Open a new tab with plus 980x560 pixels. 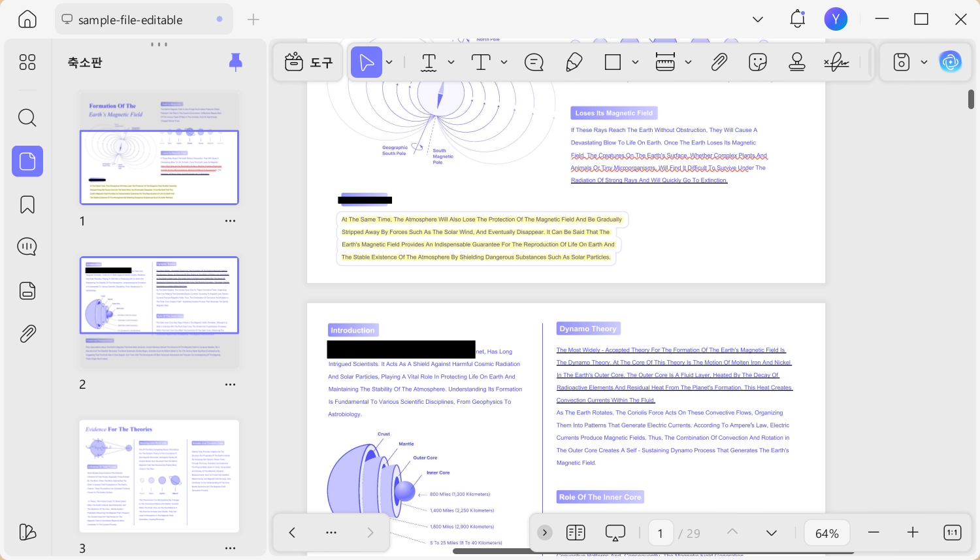(x=253, y=20)
